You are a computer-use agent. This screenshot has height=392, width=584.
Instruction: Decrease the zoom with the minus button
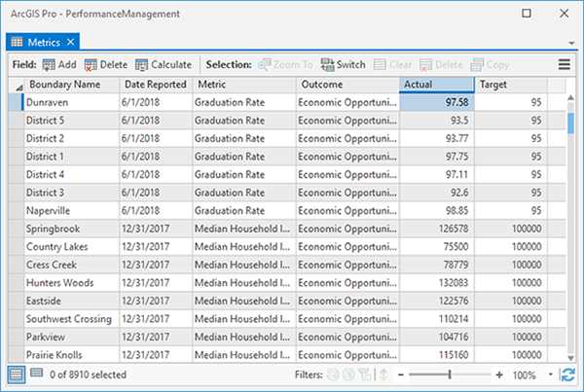click(x=401, y=374)
